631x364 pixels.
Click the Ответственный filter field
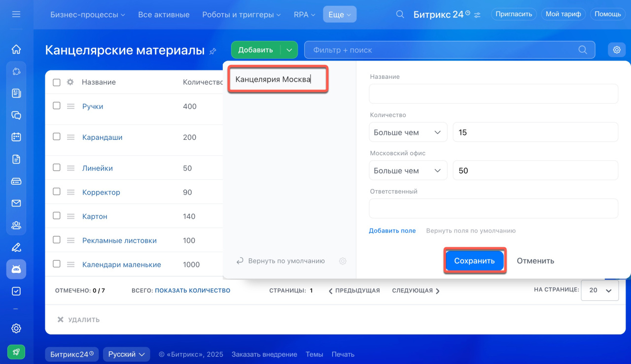(x=493, y=208)
